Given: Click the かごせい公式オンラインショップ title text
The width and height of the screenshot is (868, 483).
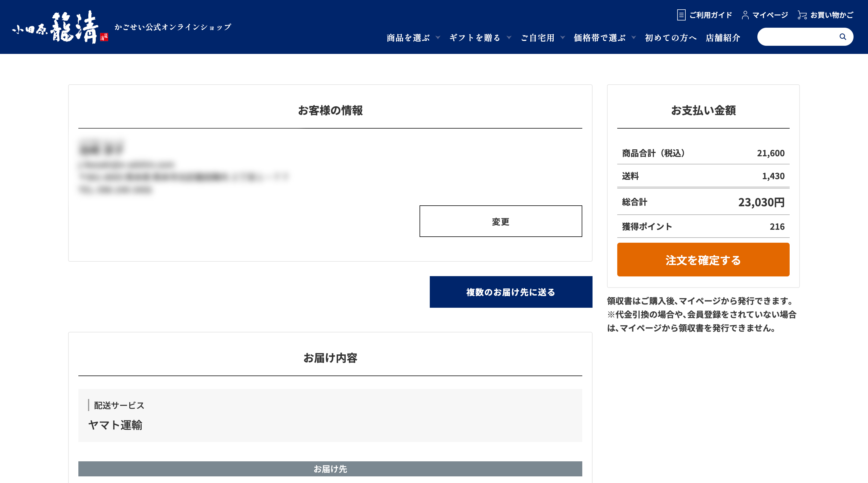Looking at the screenshot, I should (x=173, y=27).
